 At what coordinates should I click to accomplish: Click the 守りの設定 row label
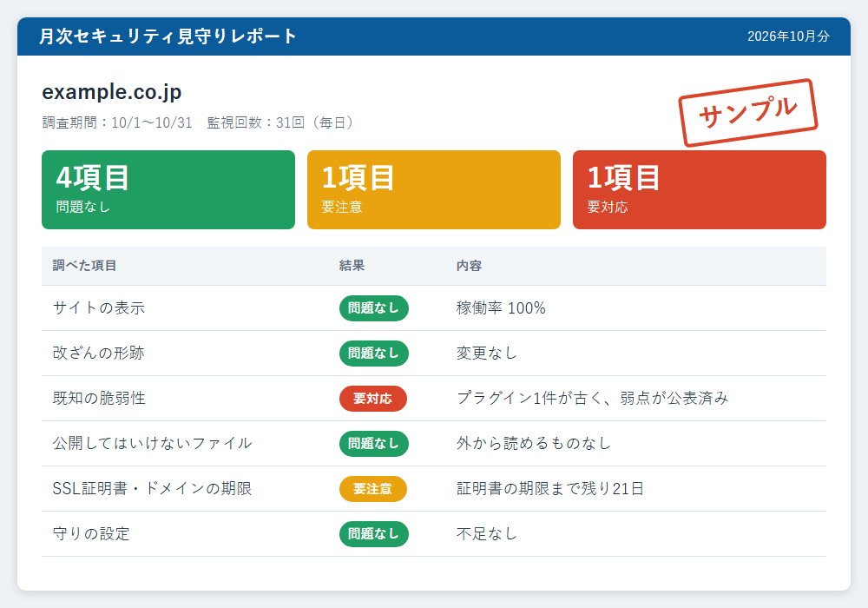tap(91, 534)
